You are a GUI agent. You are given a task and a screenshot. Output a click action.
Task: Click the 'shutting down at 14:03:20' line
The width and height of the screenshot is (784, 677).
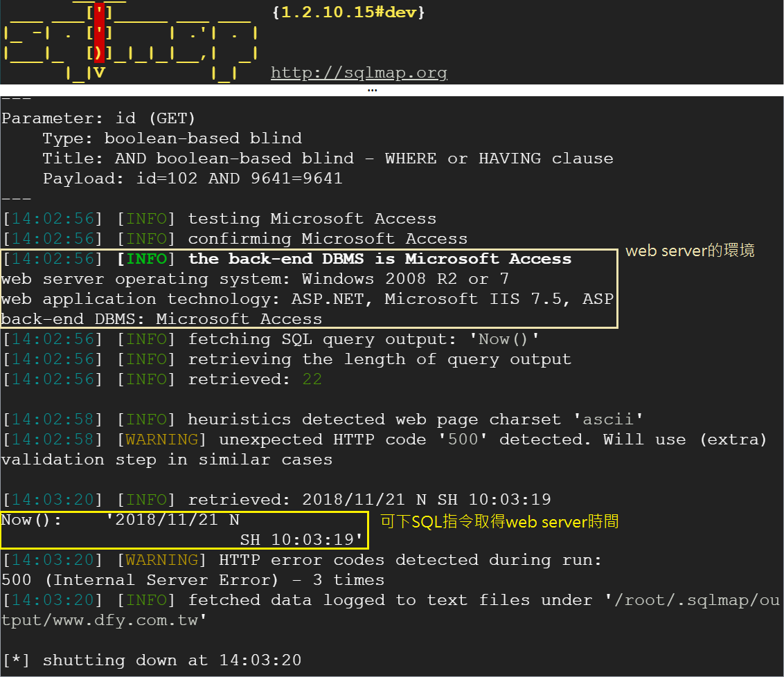point(152,660)
